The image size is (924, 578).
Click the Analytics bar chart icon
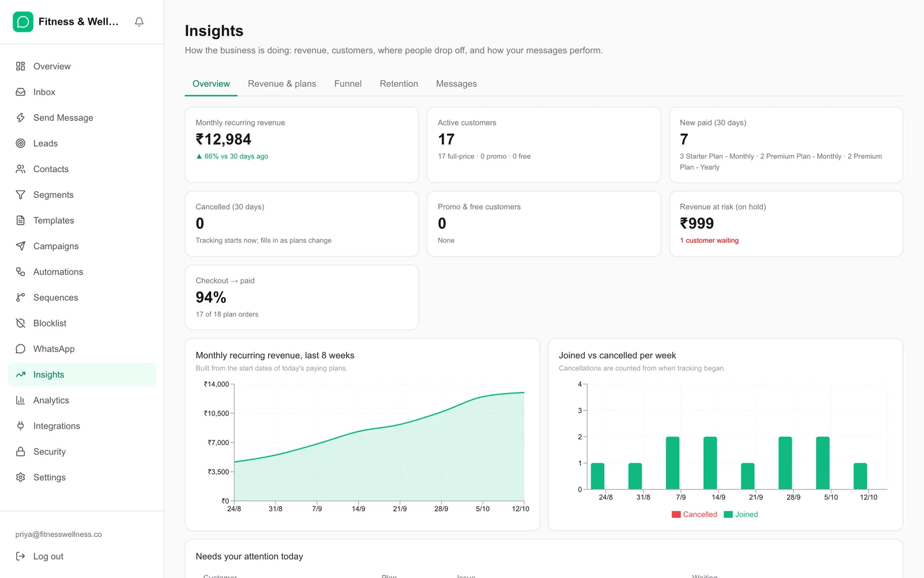tap(21, 401)
